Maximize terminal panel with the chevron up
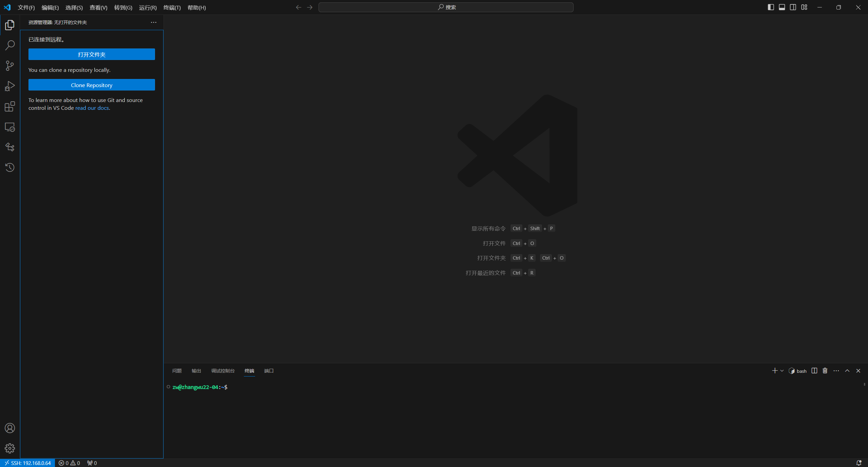 pyautogui.click(x=847, y=371)
